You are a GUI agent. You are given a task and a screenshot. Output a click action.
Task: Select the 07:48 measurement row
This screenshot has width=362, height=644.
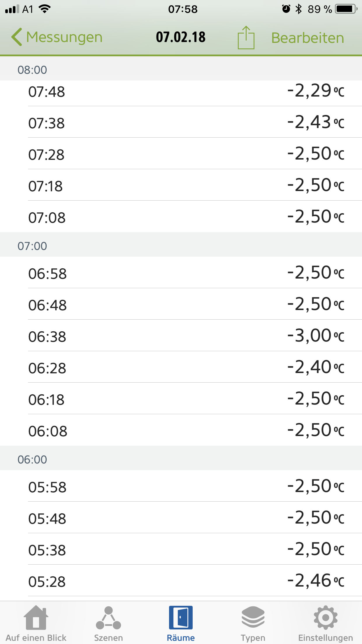(x=181, y=92)
